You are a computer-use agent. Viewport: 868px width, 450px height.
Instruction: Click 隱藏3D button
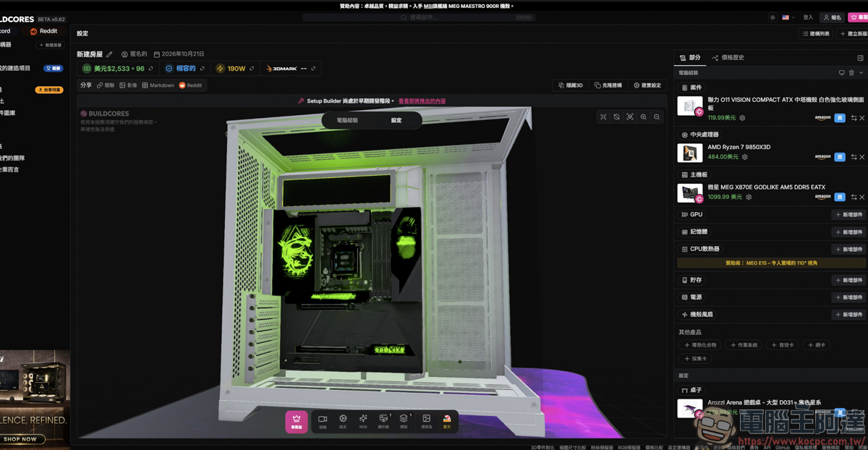[x=571, y=85]
